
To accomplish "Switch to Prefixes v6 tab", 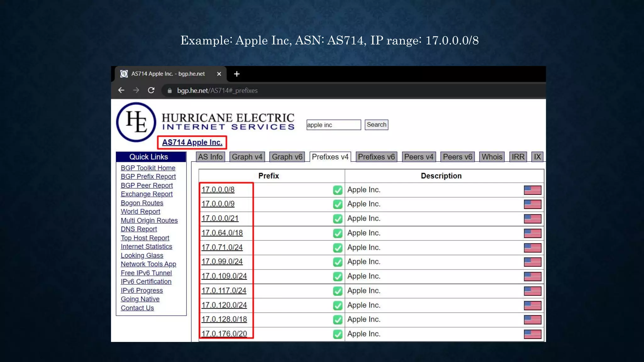I will coord(376,157).
